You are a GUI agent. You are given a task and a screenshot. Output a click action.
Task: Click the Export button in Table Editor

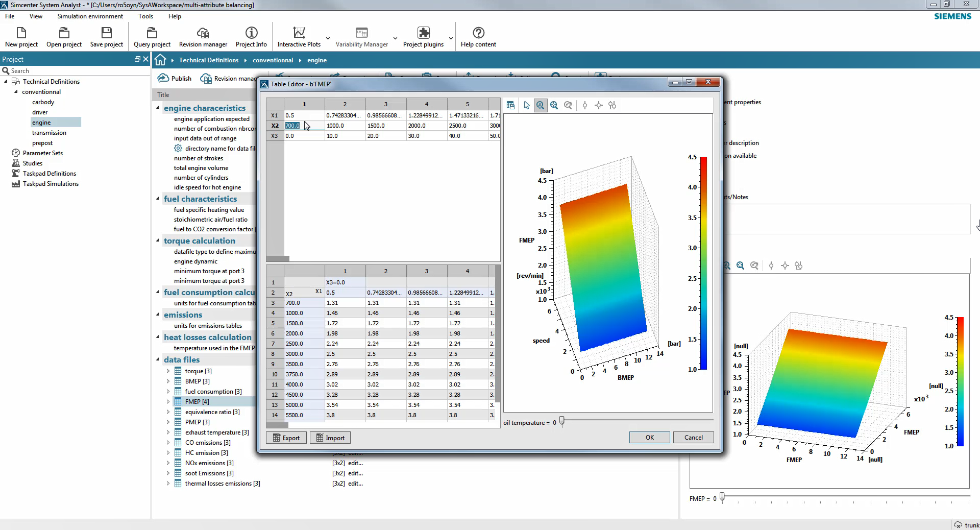coord(286,438)
